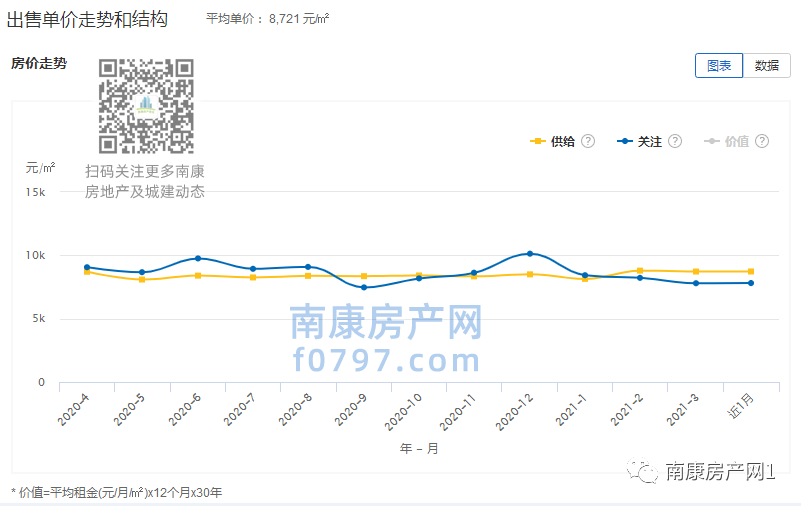Image resolution: width=801 pixels, height=506 pixels.
Task: Click the help icon next to 供给
Action: (588, 141)
